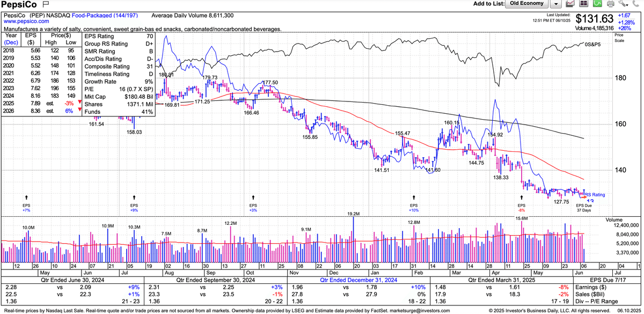Toggle the flag icon beside PepsiCo title

click(46, 5)
